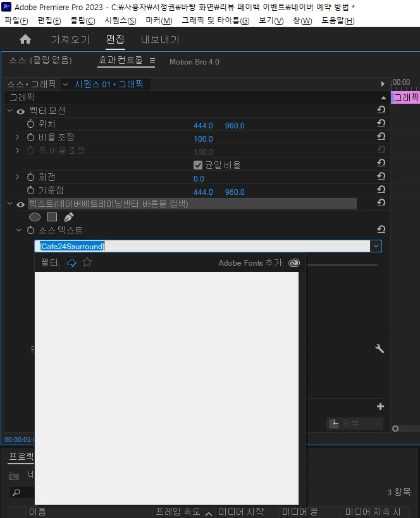Switch to the 소스: (클립 없음) tab

(x=40, y=61)
